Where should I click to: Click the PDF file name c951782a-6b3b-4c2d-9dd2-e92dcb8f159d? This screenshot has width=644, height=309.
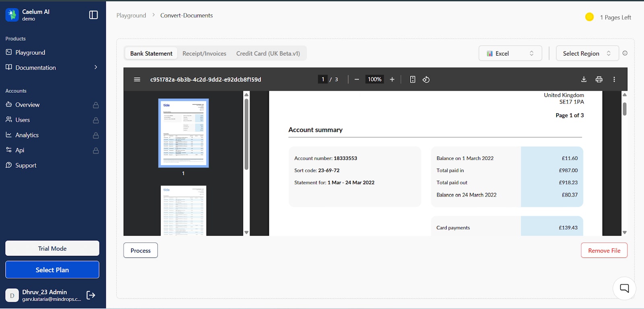206,79
